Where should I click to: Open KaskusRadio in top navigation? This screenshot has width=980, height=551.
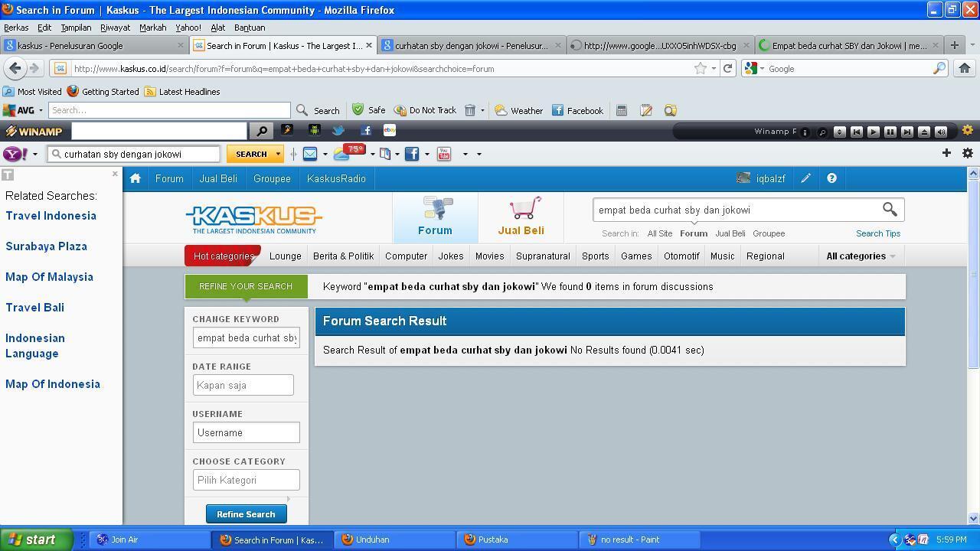pyautogui.click(x=336, y=178)
